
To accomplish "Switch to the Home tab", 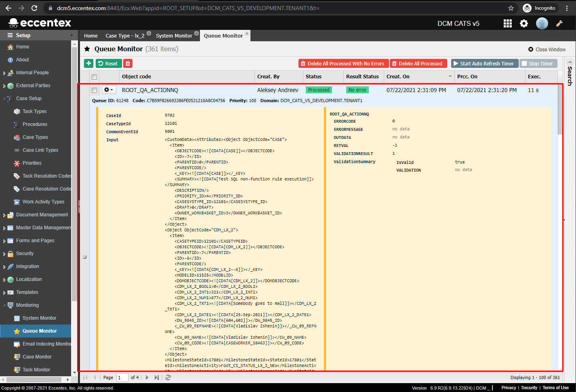I will pos(91,36).
